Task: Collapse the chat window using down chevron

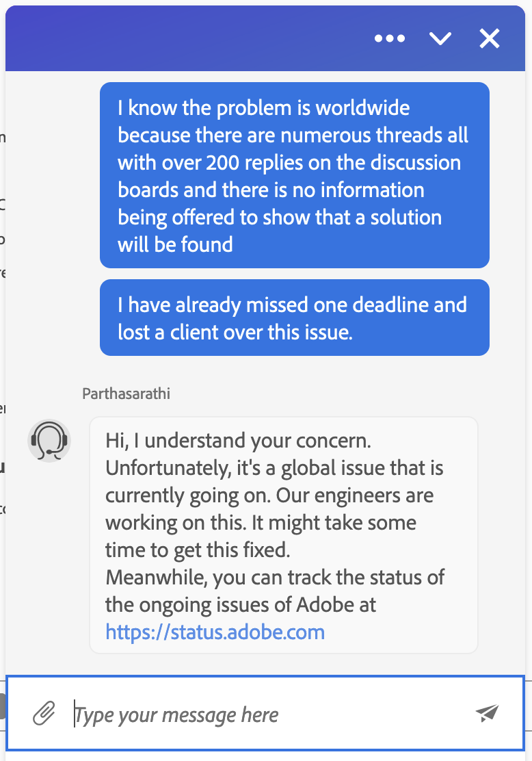Action: click(x=440, y=39)
